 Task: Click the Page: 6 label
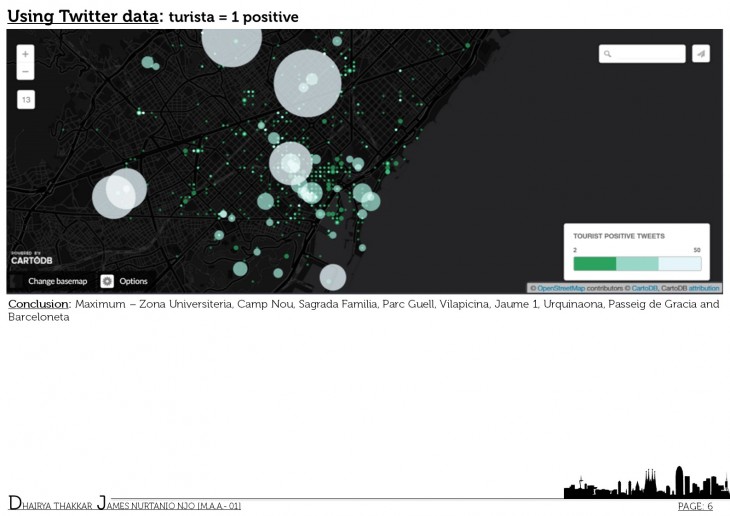pos(695,506)
